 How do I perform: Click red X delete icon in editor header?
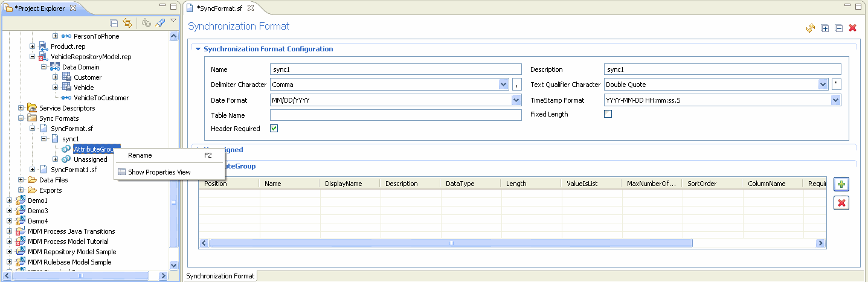(x=853, y=28)
